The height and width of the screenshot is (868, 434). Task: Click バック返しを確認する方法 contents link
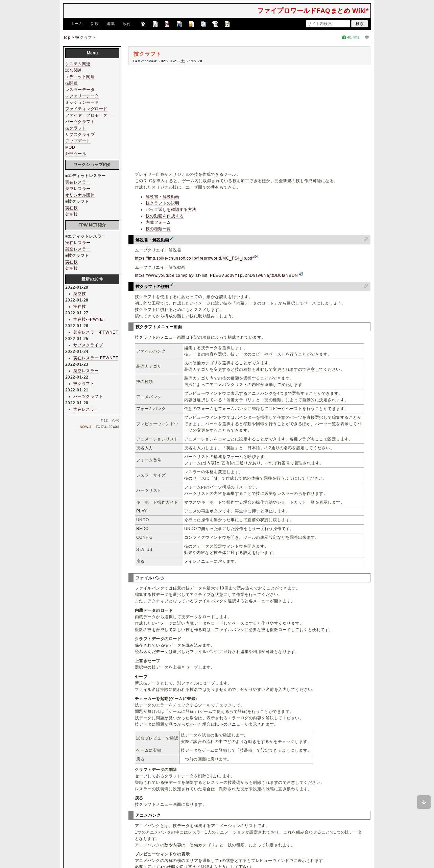(171, 210)
